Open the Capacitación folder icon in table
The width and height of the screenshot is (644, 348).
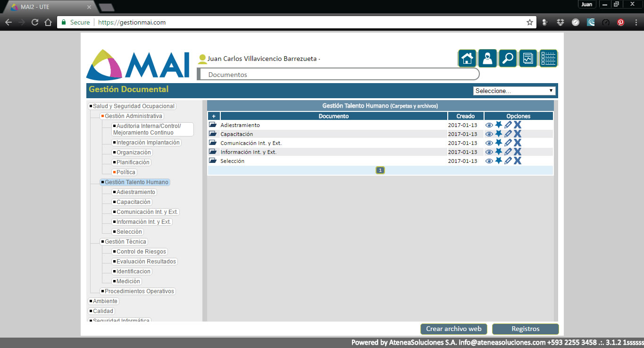click(213, 134)
